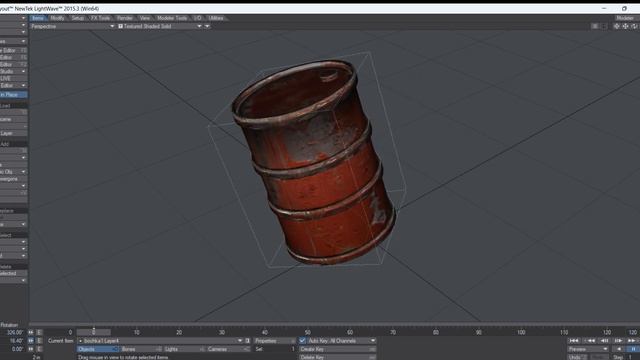640x360 pixels.
Task: Open the top dropdown arrow in left sidebar
Action: point(23,18)
